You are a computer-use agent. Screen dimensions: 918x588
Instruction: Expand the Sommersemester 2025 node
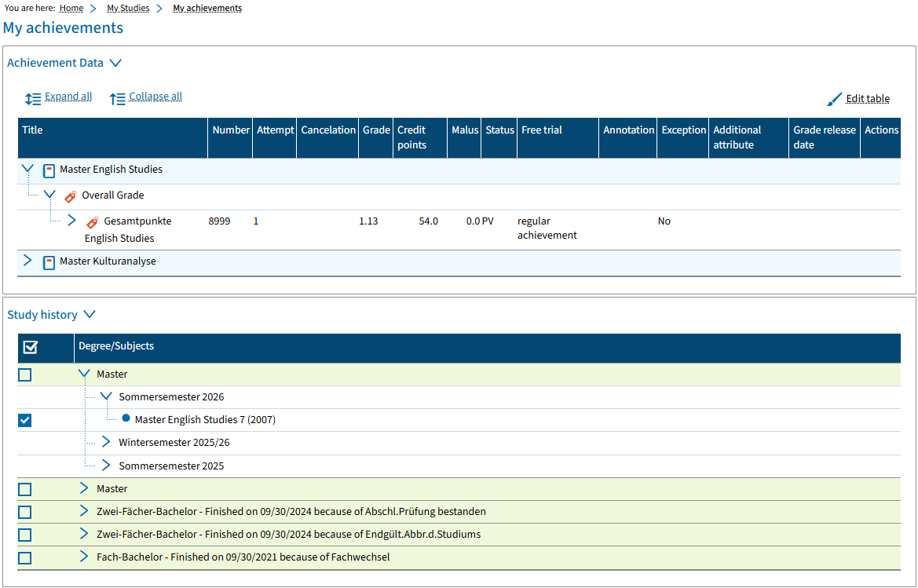(x=106, y=465)
